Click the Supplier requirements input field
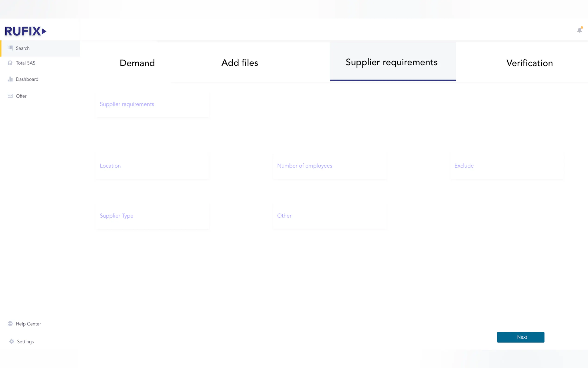This screenshot has height=368, width=588. (153, 105)
